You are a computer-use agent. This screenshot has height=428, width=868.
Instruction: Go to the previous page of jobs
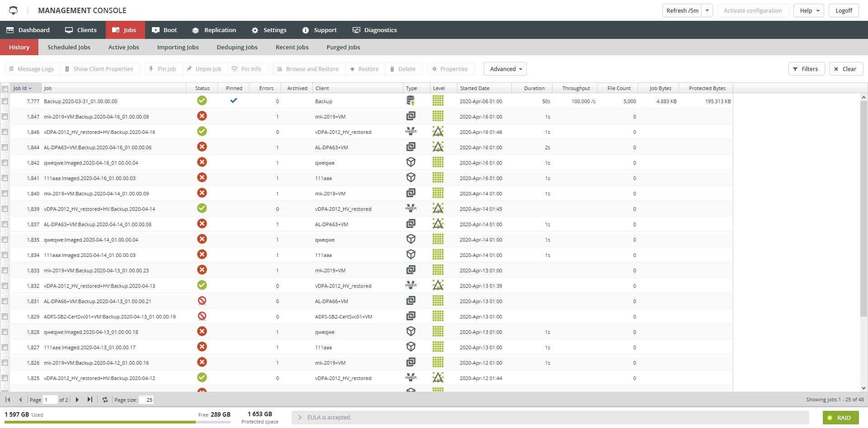[x=20, y=399]
